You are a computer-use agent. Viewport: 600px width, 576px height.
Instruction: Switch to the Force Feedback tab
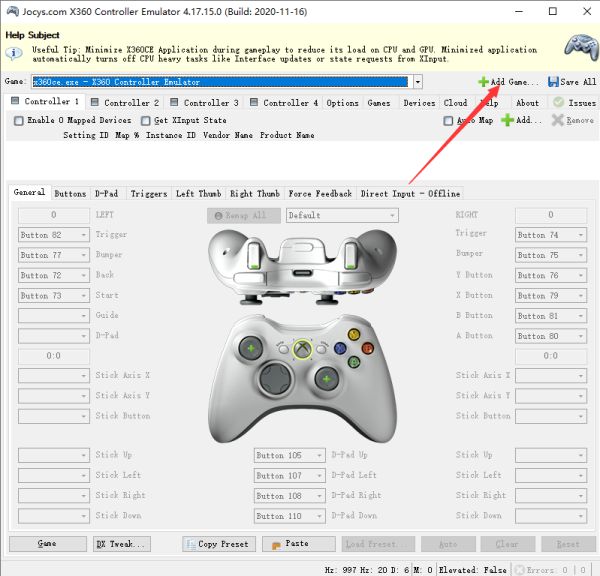coord(320,193)
